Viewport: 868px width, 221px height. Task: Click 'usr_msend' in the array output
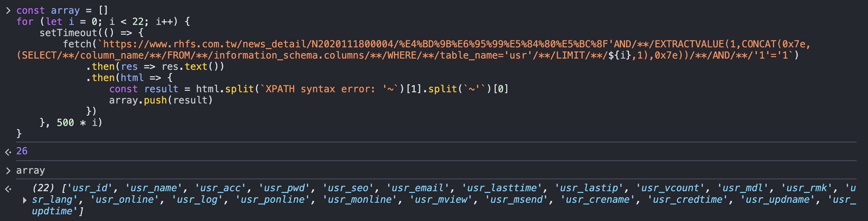pos(516,200)
